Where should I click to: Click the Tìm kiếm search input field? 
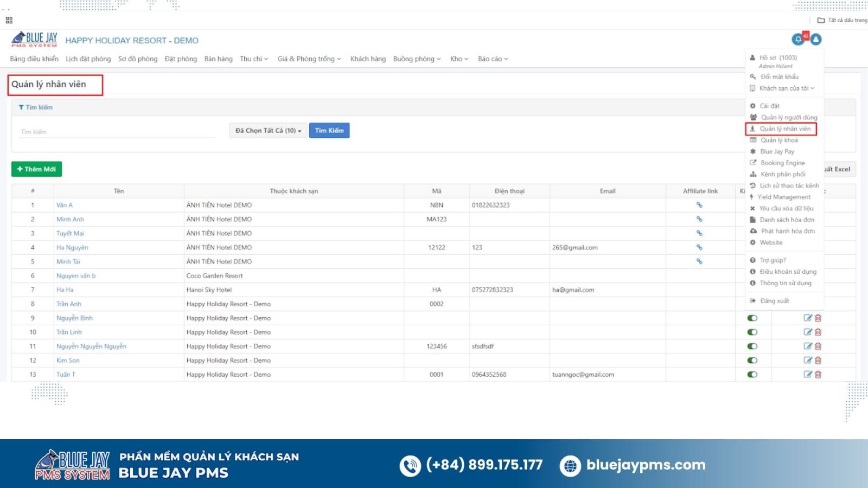[x=117, y=132]
